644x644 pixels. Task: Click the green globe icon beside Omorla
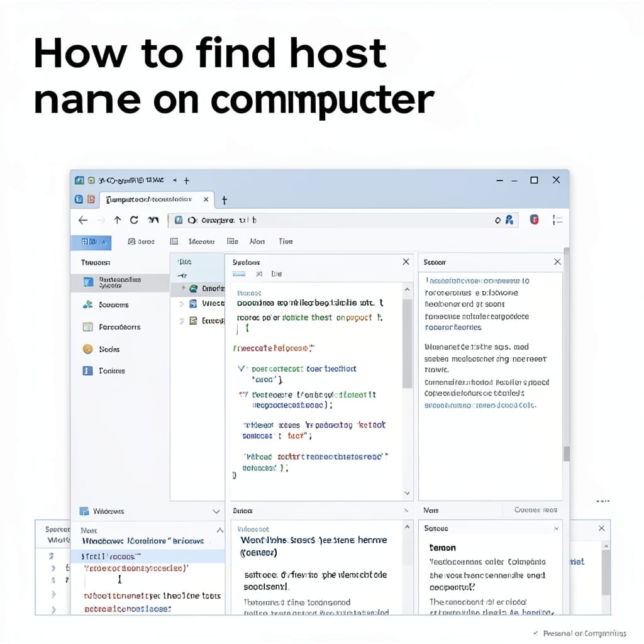pos(194,289)
